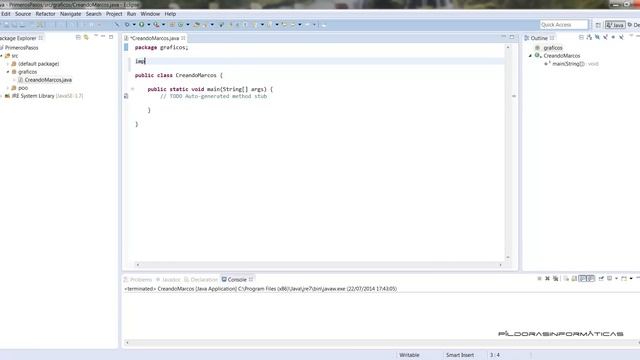This screenshot has height=360, width=640.
Task: Click the editor vertical scrollbar
Action: pyautogui.click(x=508, y=152)
